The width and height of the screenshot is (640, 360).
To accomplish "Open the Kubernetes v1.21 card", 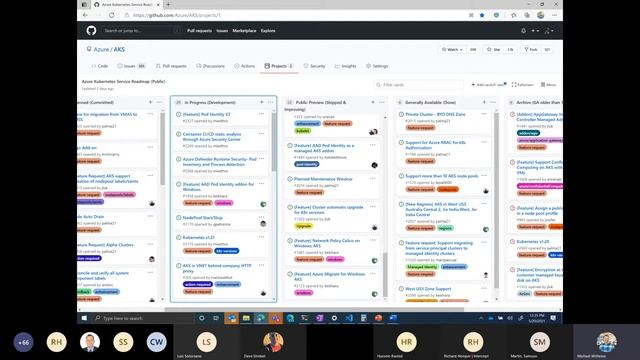I will (x=198, y=238).
